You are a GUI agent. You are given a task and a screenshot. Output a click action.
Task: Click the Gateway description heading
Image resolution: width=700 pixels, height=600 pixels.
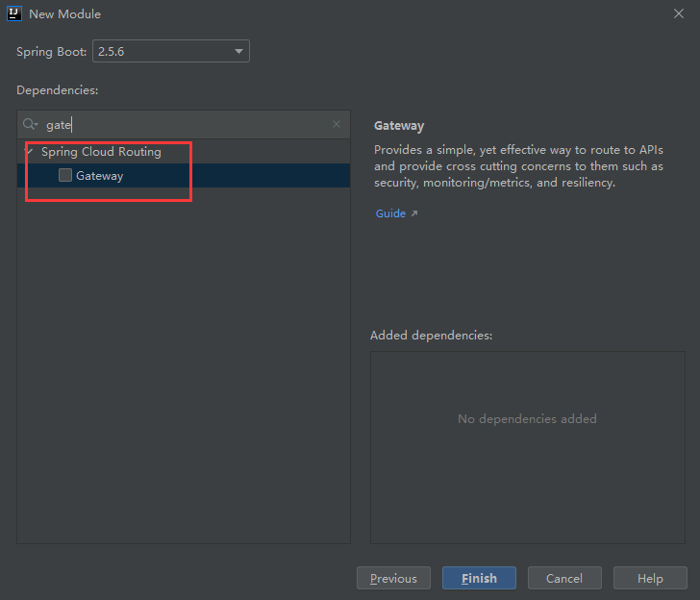pyautogui.click(x=399, y=126)
